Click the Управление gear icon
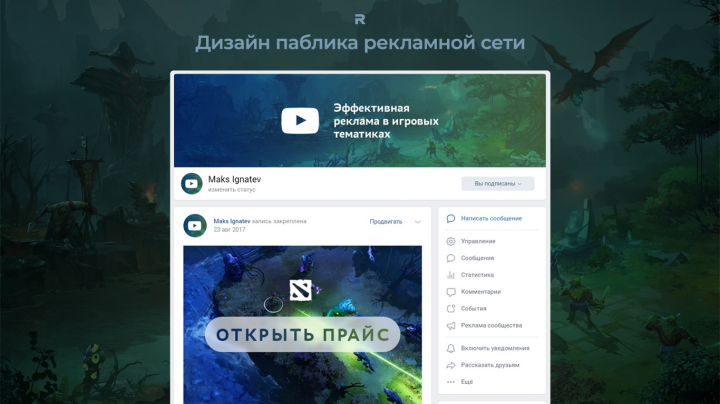The height and width of the screenshot is (404, 720). (451, 241)
